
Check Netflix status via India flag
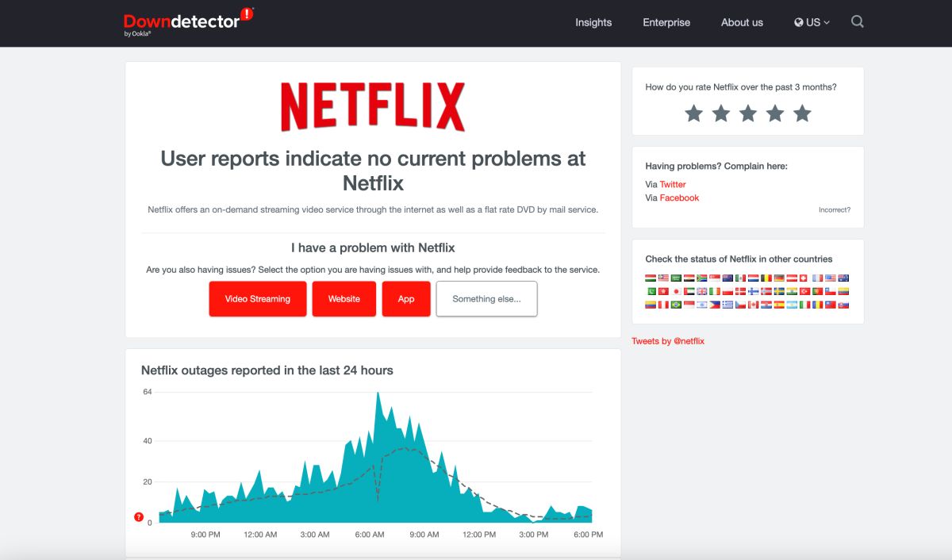coord(792,291)
